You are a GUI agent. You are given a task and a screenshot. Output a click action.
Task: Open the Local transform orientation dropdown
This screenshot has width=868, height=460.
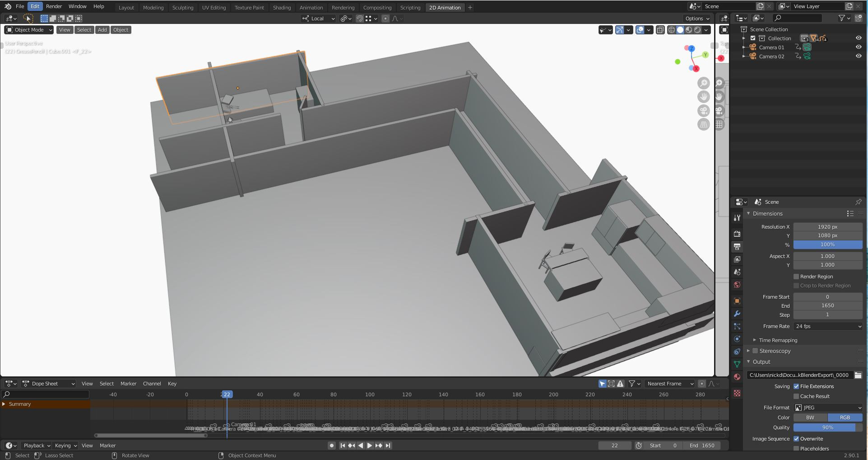[319, 19]
